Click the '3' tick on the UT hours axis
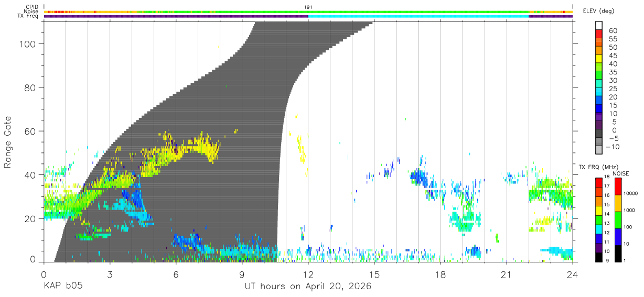 click(110, 274)
